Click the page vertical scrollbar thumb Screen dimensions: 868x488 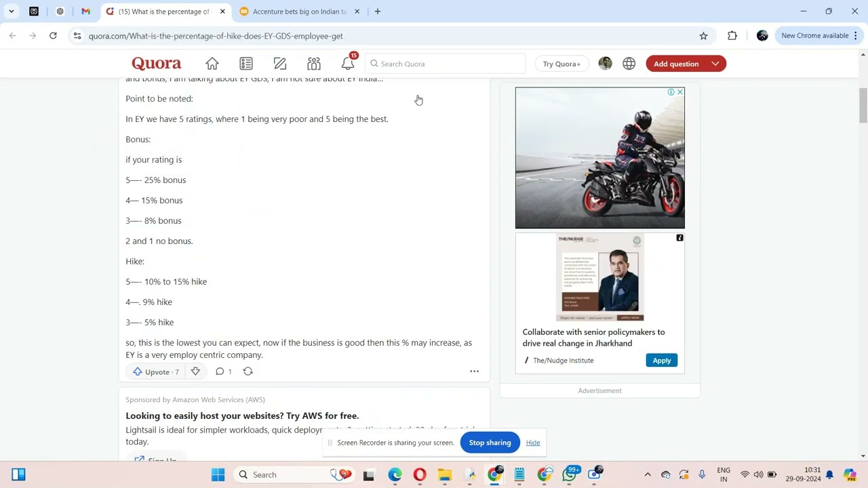[x=863, y=106]
